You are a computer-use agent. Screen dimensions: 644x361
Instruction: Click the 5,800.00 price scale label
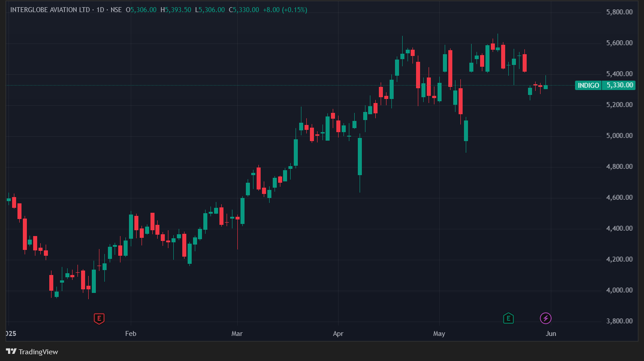[619, 12]
